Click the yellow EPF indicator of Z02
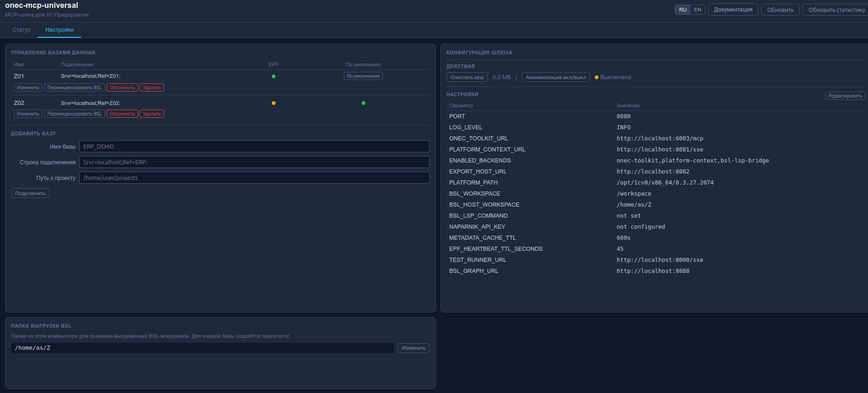Image resolution: width=868 pixels, height=393 pixels. (274, 103)
